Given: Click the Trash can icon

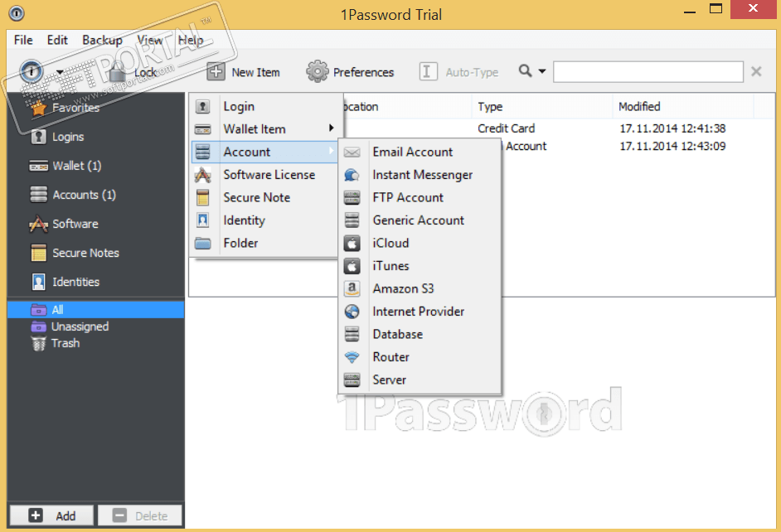Looking at the screenshot, I should point(38,343).
